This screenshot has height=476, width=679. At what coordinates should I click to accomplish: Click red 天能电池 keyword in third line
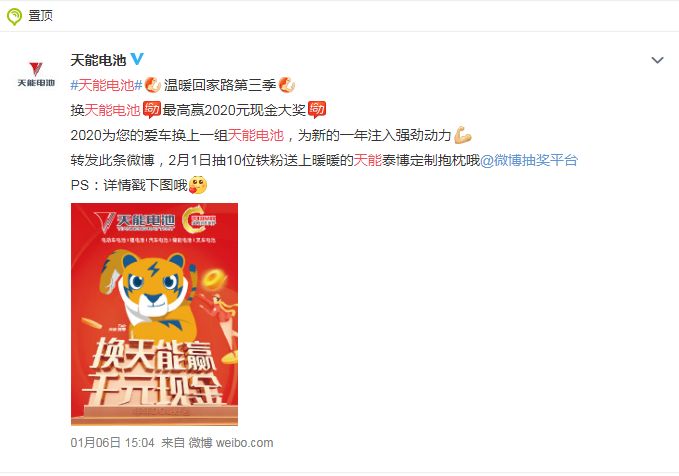(256, 135)
